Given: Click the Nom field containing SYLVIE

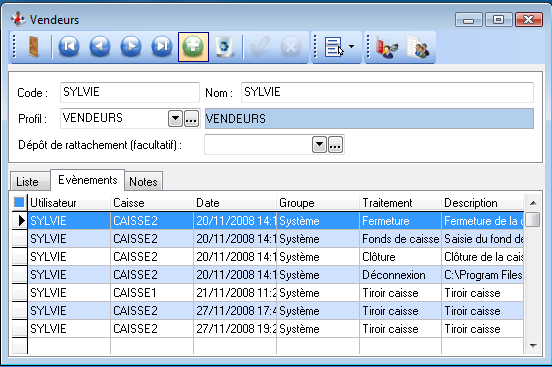Looking at the screenshot, I should [x=387, y=92].
